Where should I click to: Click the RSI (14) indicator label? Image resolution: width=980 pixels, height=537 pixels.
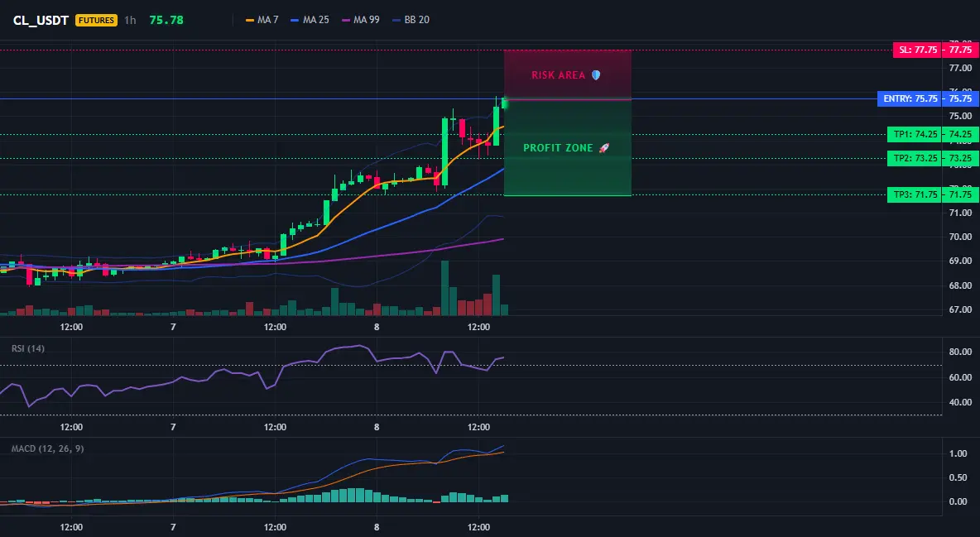coord(28,348)
